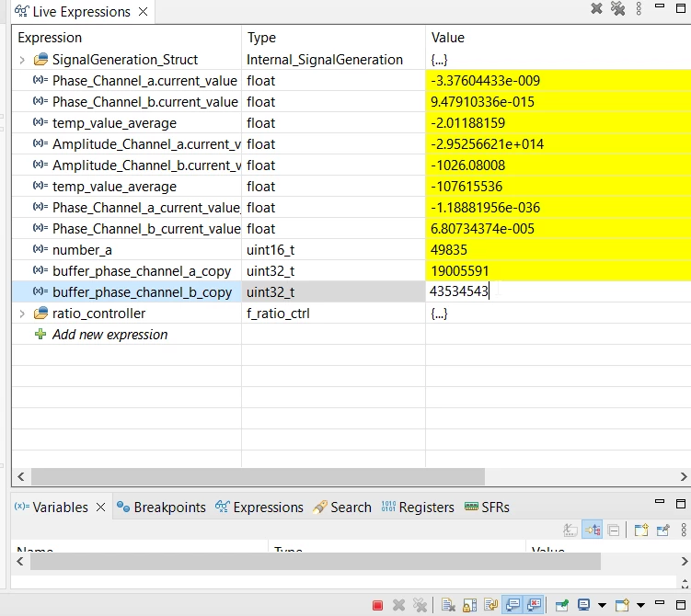Click Type column header
The width and height of the screenshot is (691, 616).
pyautogui.click(x=334, y=38)
